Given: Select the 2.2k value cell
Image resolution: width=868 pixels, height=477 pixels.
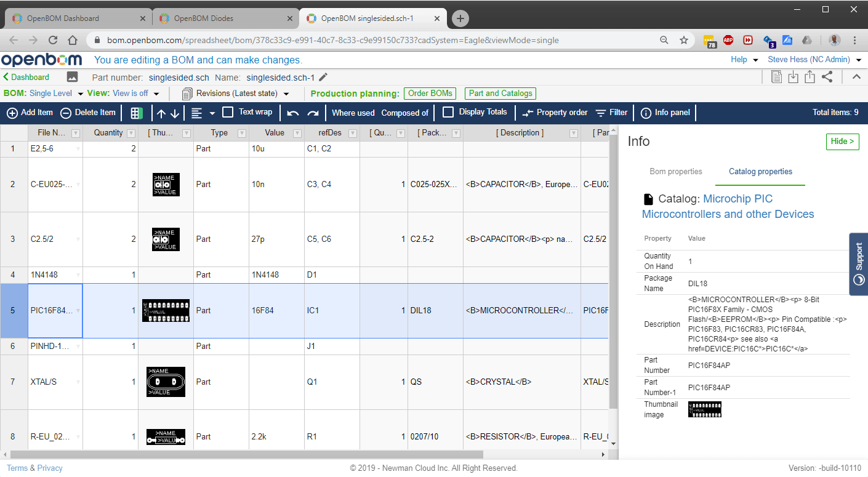Looking at the screenshot, I should click(x=276, y=436).
